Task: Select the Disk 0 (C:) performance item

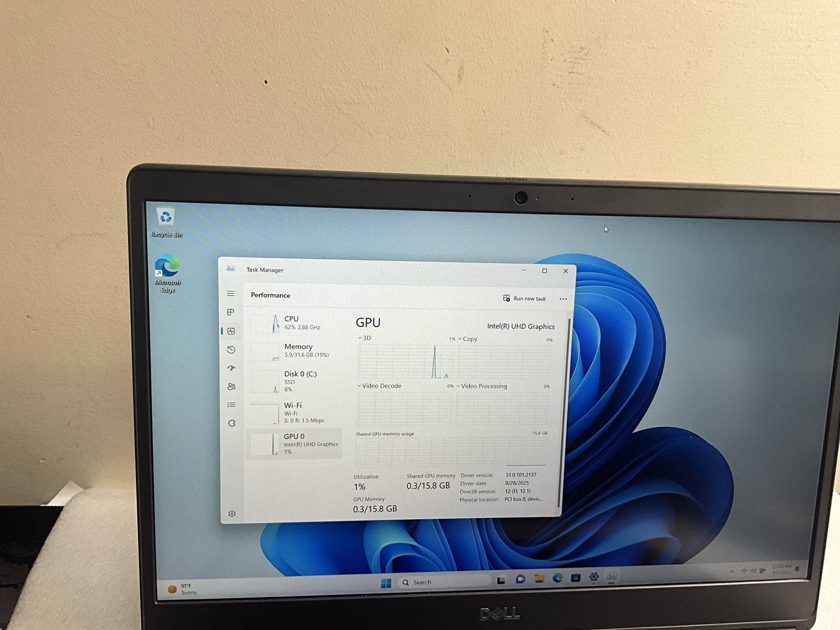Action: (293, 381)
